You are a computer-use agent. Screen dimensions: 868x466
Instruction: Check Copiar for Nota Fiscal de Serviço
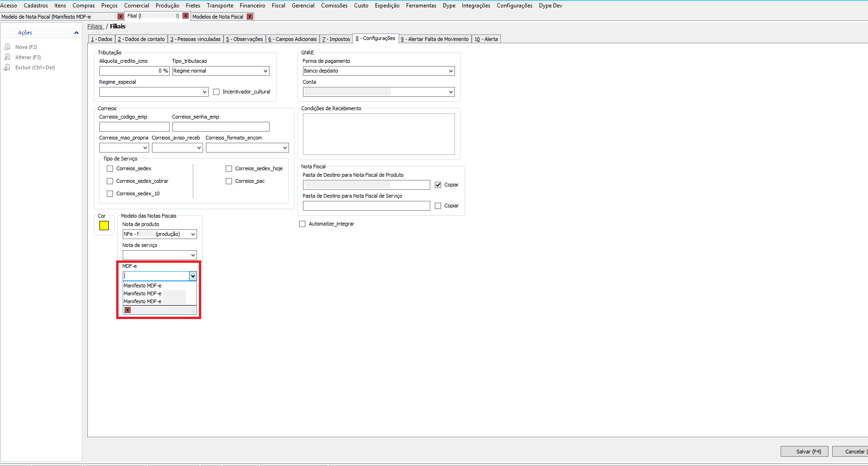(438, 206)
